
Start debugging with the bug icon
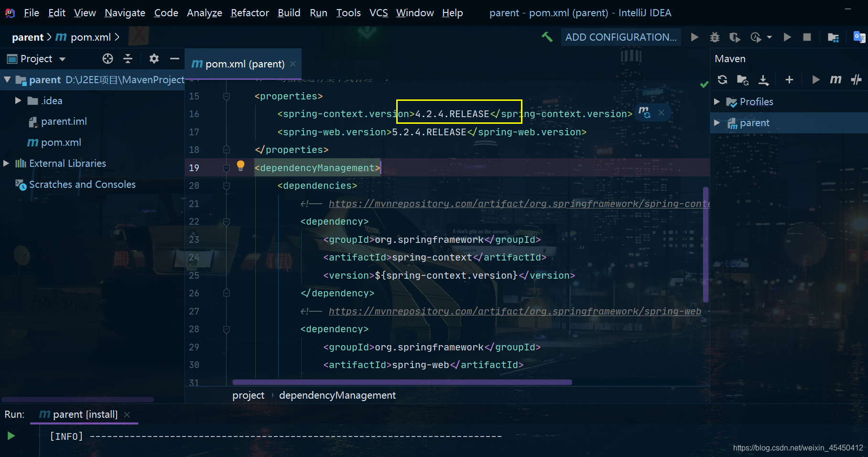(715, 37)
